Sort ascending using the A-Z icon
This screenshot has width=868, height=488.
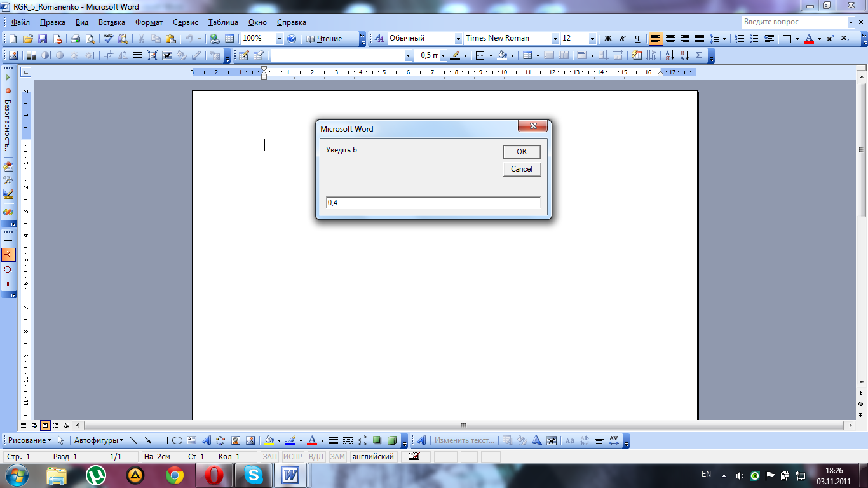[669, 55]
